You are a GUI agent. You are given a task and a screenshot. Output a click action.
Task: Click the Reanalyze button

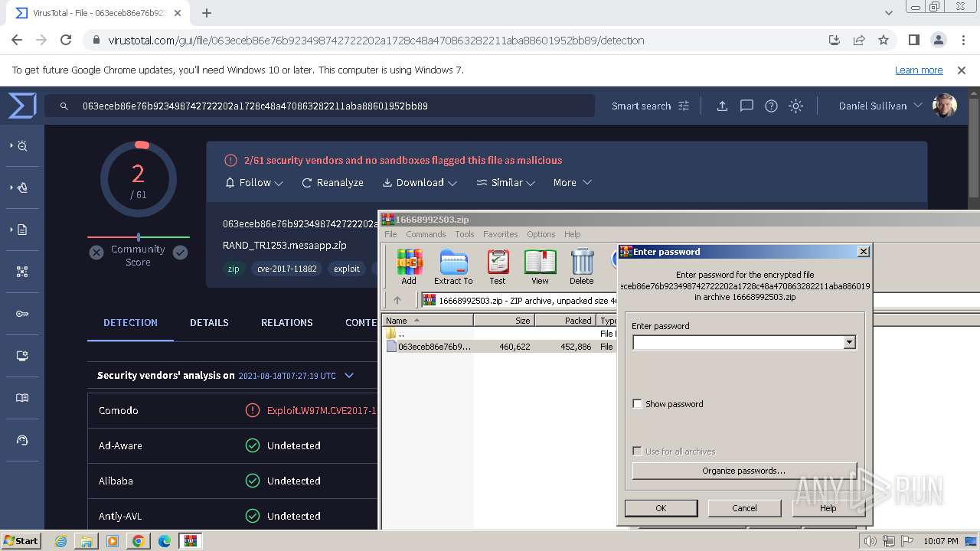333,182
